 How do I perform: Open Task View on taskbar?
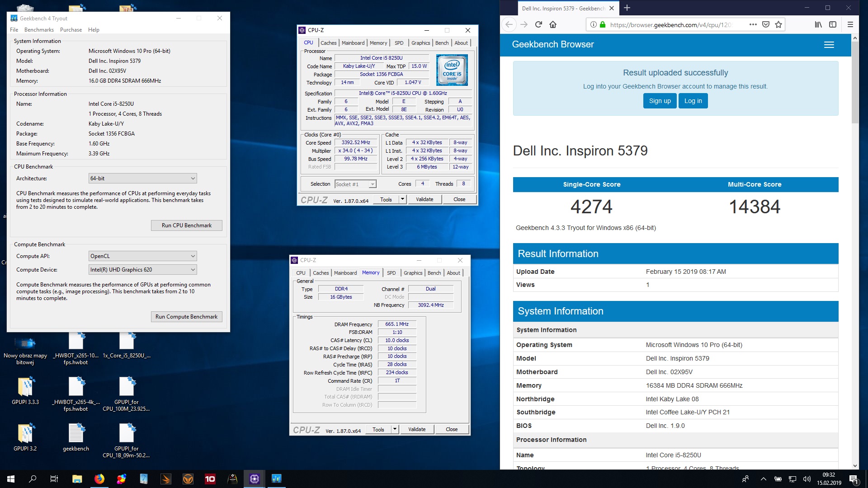54,479
